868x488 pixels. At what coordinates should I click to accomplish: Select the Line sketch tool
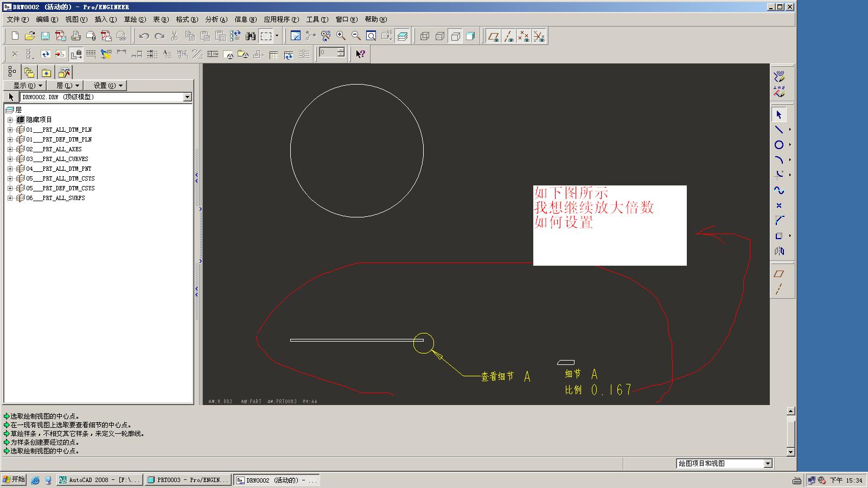779,130
